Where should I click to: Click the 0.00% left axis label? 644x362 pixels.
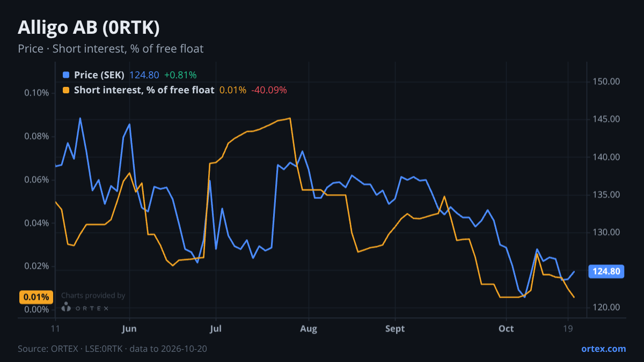tap(36, 310)
